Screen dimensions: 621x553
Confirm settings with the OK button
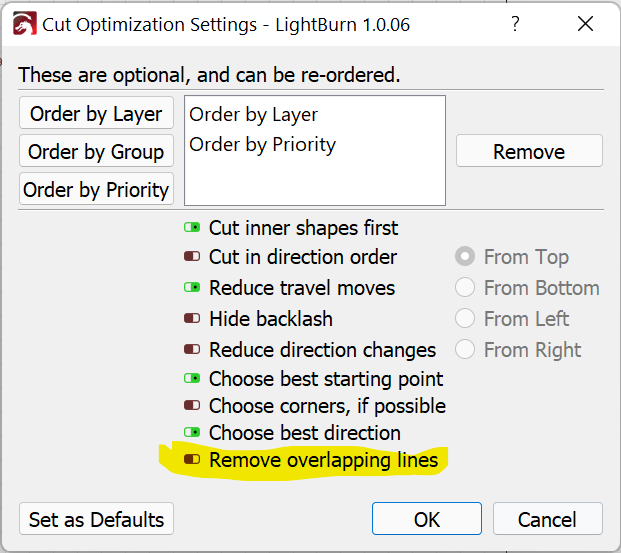(427, 519)
